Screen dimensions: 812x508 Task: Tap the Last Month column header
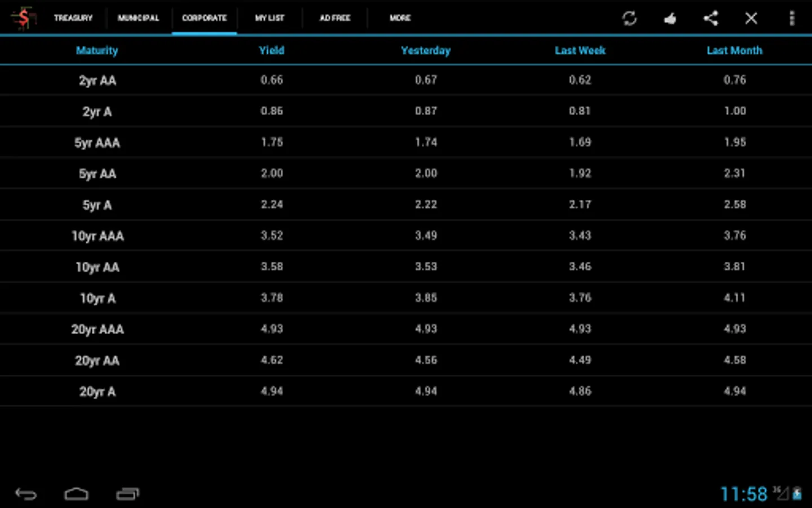734,50
